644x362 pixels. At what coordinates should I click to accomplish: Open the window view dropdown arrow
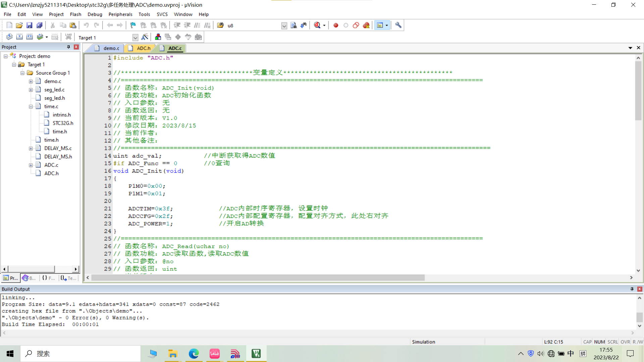click(387, 25)
